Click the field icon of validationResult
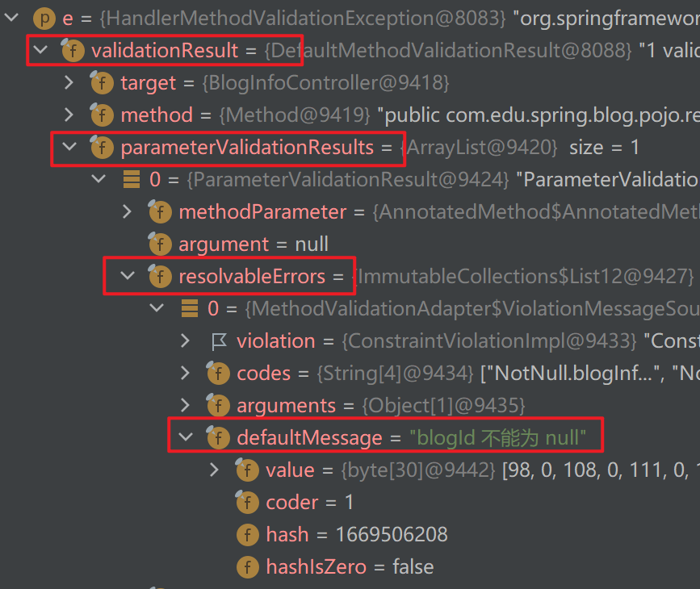This screenshot has height=589, width=700. pyautogui.click(x=73, y=50)
